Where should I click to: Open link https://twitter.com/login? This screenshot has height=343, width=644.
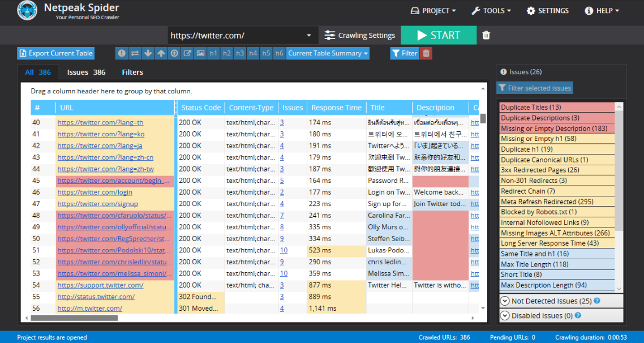[x=95, y=192]
